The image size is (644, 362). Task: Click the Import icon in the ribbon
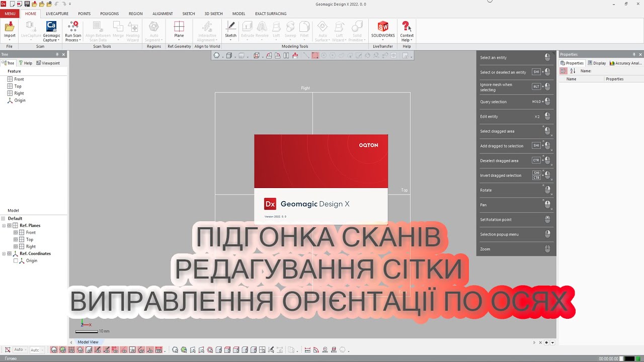tap(10, 27)
